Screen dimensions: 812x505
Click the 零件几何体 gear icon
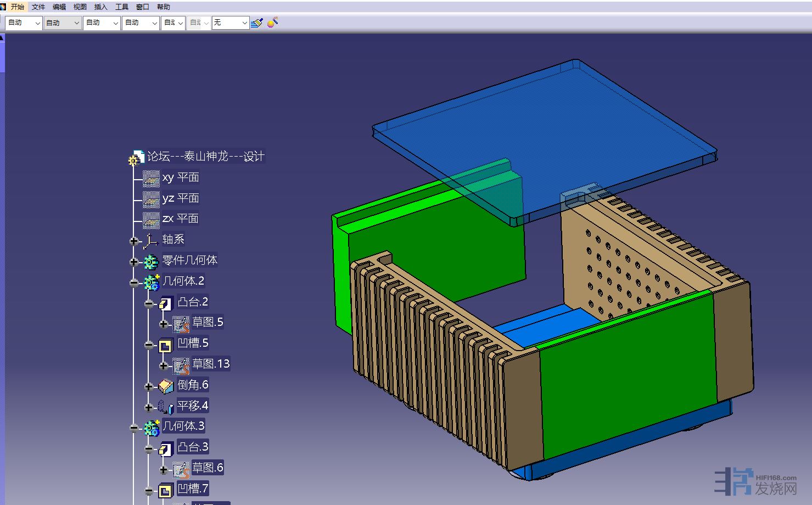point(151,262)
